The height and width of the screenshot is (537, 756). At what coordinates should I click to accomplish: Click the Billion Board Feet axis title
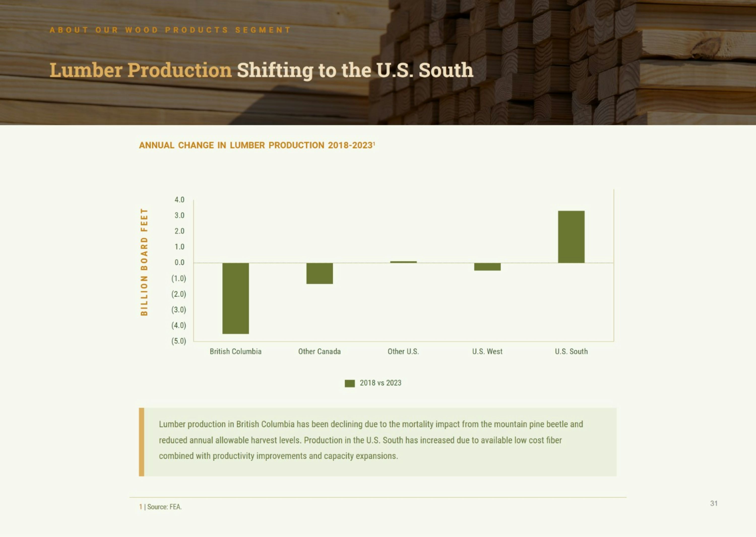point(144,262)
